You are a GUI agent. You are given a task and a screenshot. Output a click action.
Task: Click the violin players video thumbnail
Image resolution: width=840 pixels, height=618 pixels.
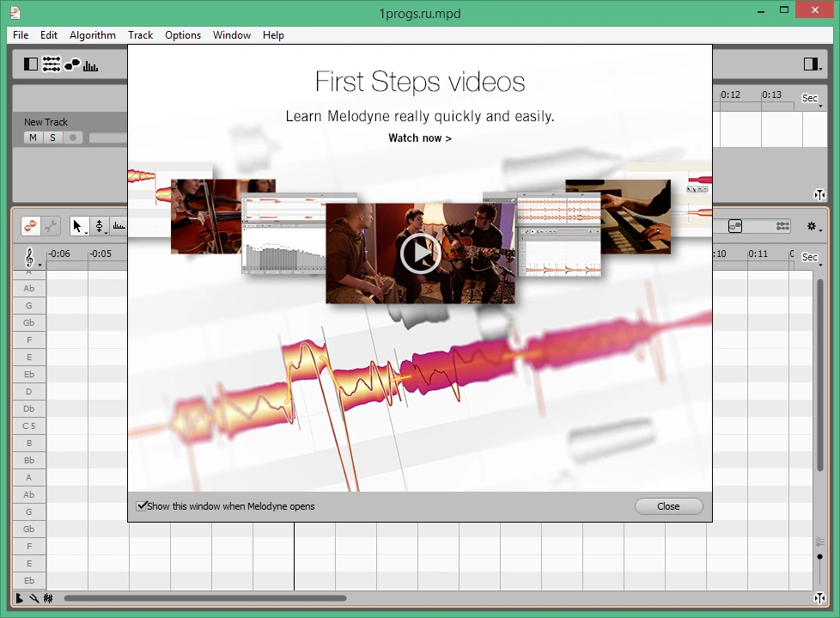pos(206,217)
